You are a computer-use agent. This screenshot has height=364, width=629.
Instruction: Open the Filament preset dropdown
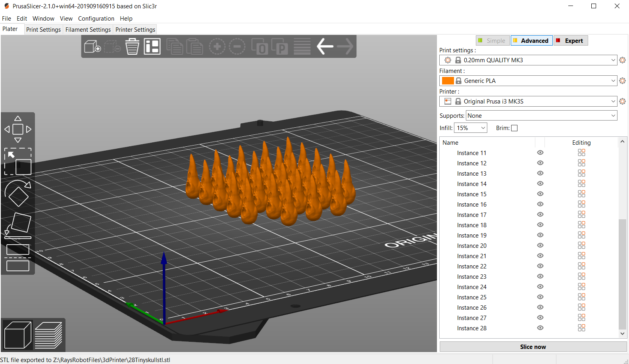click(x=528, y=81)
